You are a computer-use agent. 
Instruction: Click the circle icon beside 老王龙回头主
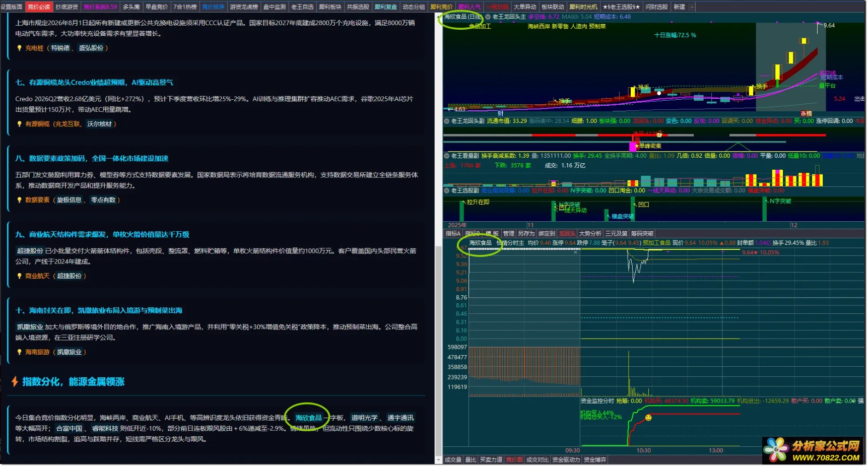(x=487, y=17)
